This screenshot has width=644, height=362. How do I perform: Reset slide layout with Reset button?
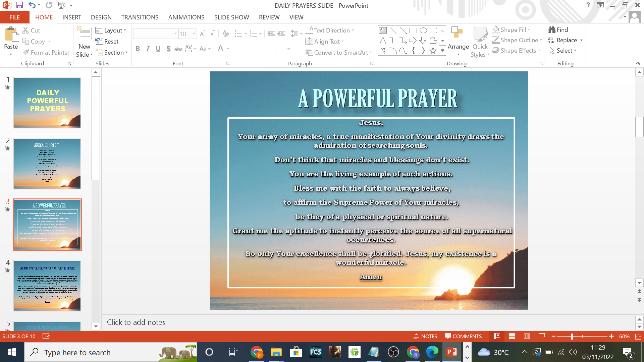click(107, 41)
